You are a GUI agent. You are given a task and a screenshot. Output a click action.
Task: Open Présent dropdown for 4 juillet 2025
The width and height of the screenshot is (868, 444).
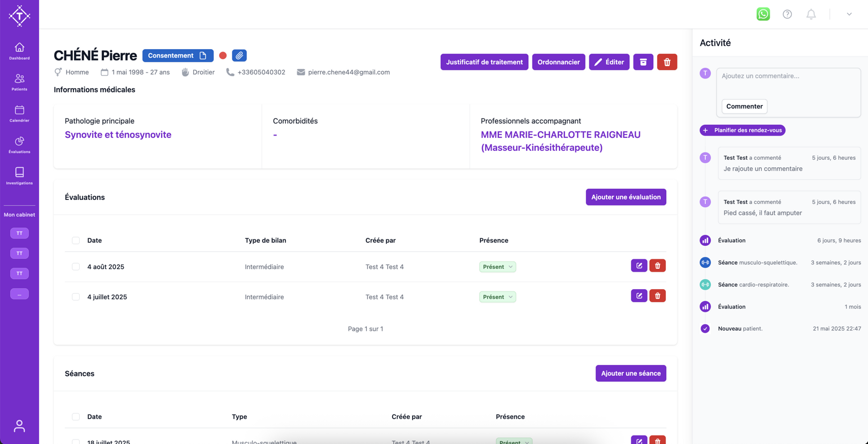(497, 297)
